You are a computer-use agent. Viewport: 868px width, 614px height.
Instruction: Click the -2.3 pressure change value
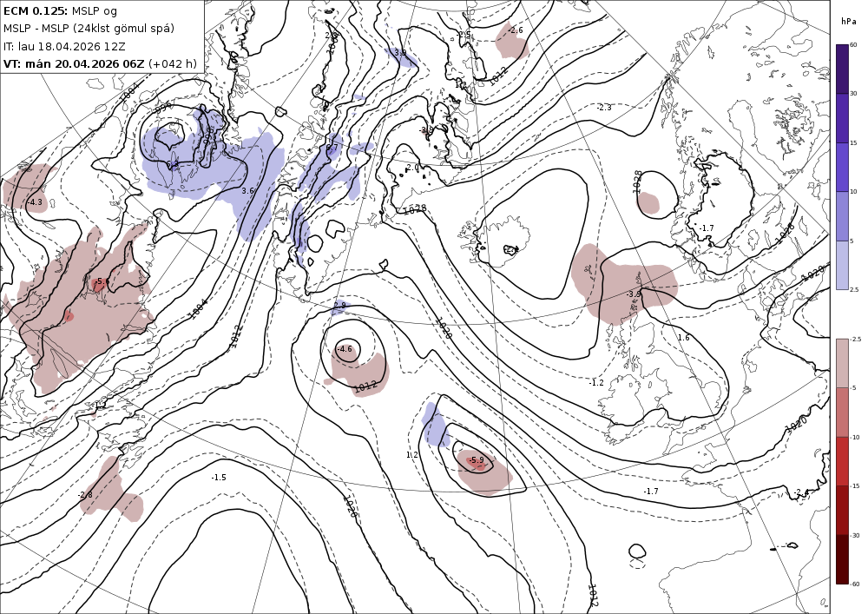[604, 108]
